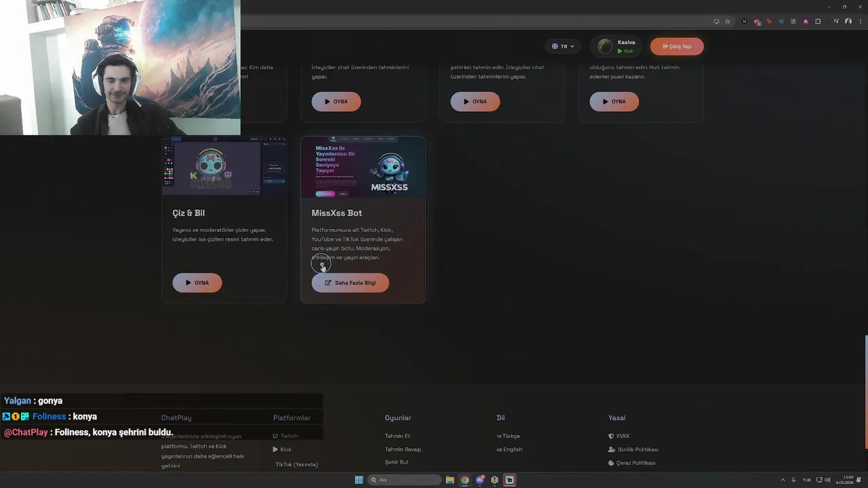The image size is (868, 488).
Task: Click the Kick platform link in footer
Action: tap(282, 449)
